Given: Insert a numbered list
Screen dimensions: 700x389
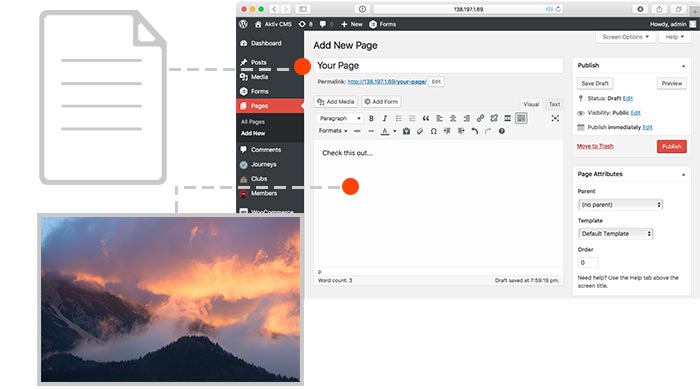Looking at the screenshot, I should [412, 118].
